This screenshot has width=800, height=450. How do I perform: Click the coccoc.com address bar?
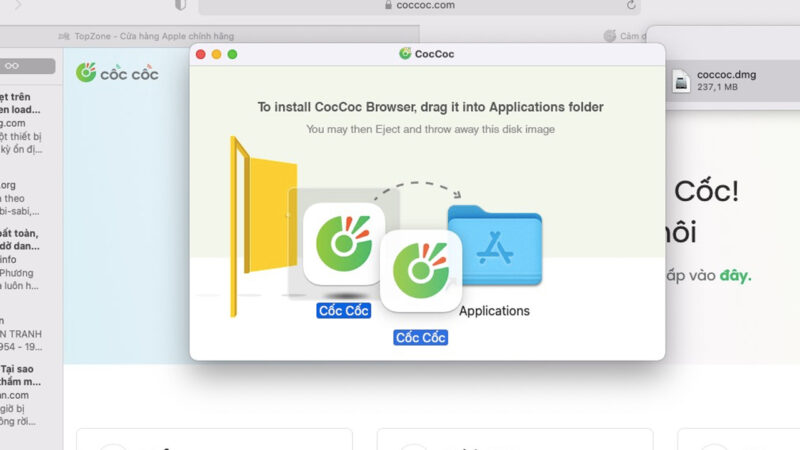tap(420, 5)
